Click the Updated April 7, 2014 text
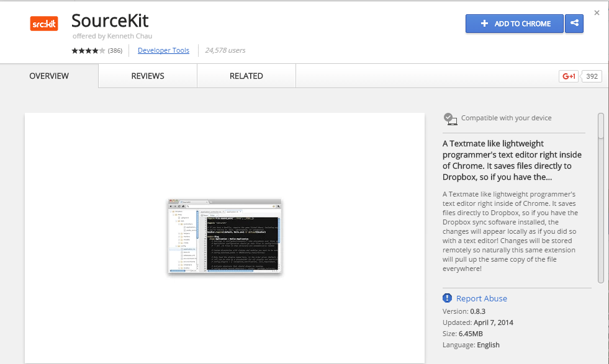The width and height of the screenshot is (609, 364). tap(478, 322)
